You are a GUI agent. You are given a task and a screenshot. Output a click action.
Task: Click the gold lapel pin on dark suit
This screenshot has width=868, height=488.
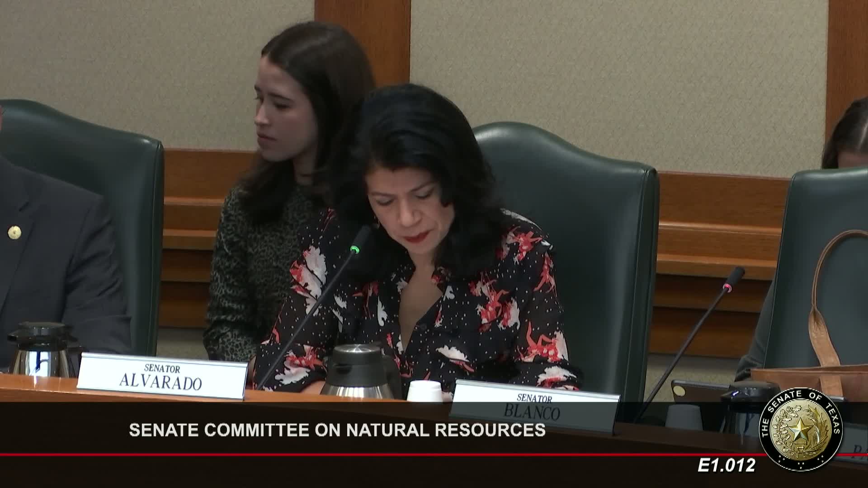coord(14,233)
